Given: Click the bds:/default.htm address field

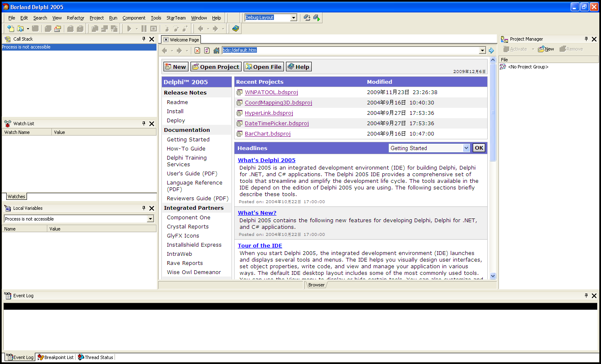Looking at the screenshot, I should coord(350,50).
